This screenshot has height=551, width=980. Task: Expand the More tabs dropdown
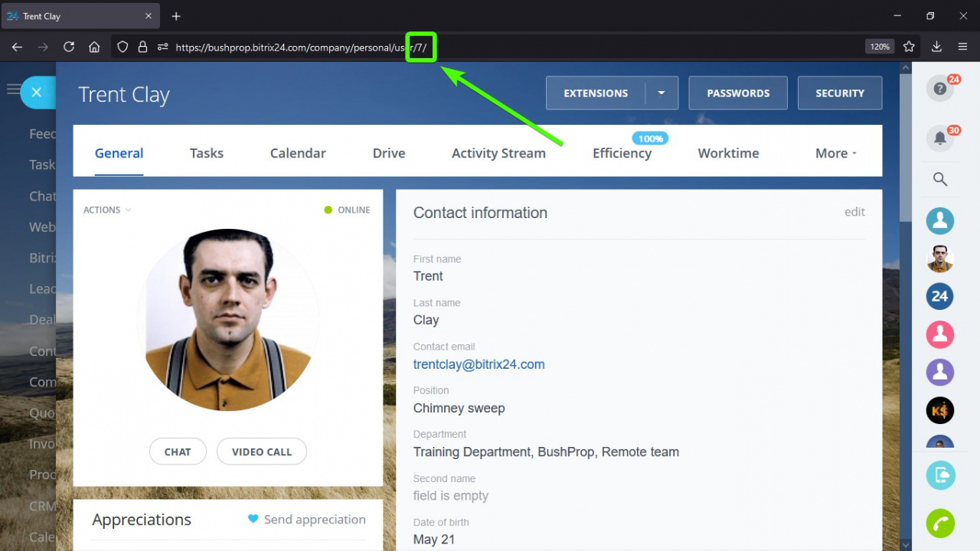(x=836, y=153)
